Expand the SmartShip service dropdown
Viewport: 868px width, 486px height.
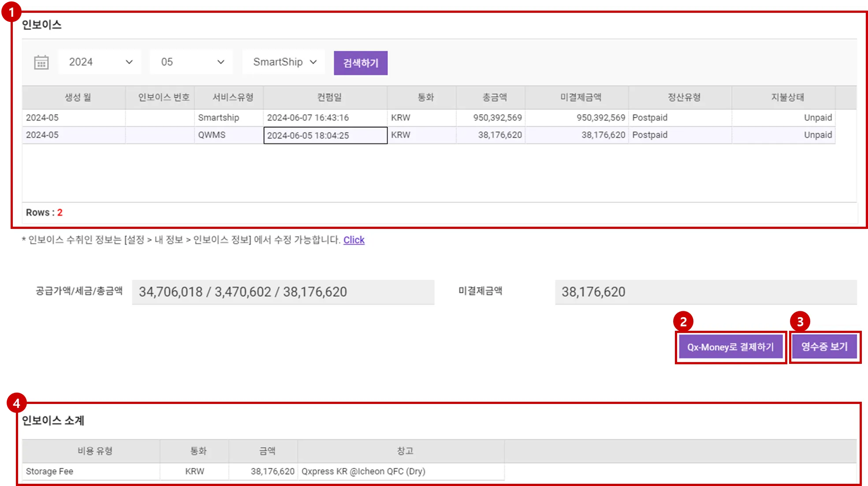click(284, 62)
